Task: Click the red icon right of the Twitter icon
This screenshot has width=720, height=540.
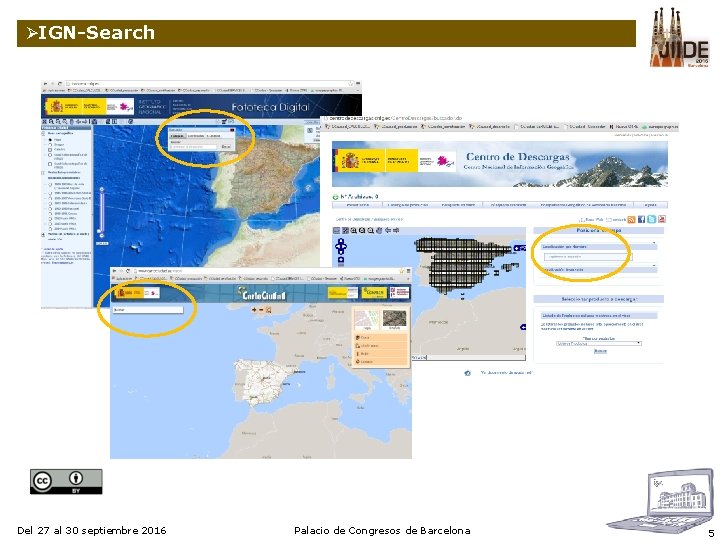Action: click(662, 219)
